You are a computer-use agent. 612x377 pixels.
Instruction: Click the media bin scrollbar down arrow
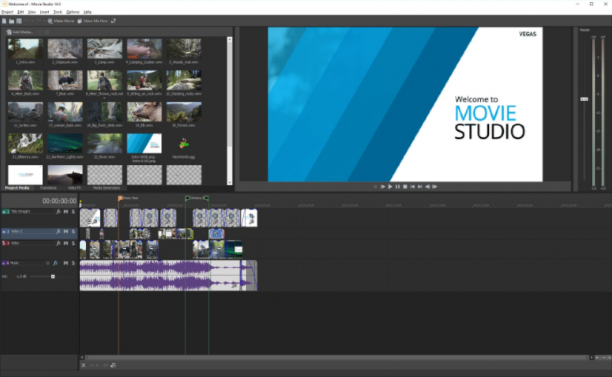pos(230,182)
